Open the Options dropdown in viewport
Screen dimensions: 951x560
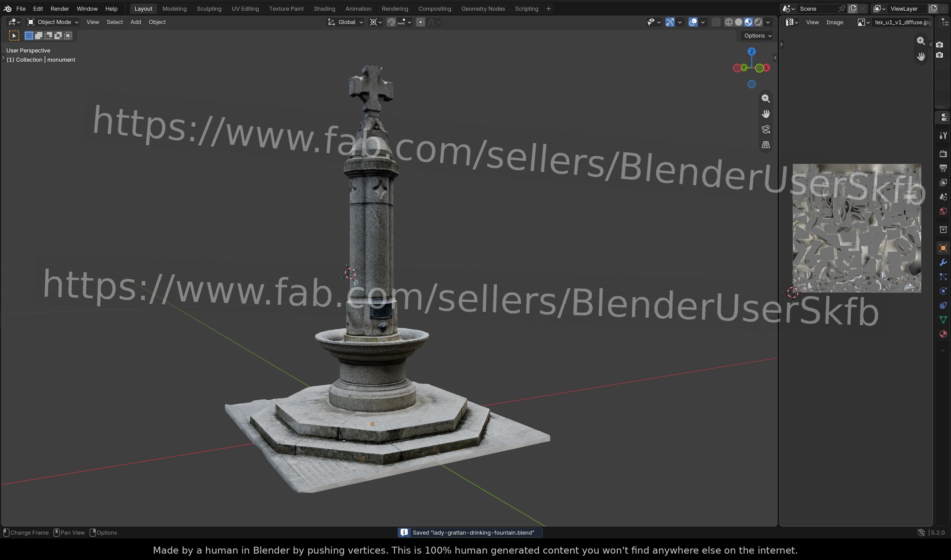pos(757,36)
